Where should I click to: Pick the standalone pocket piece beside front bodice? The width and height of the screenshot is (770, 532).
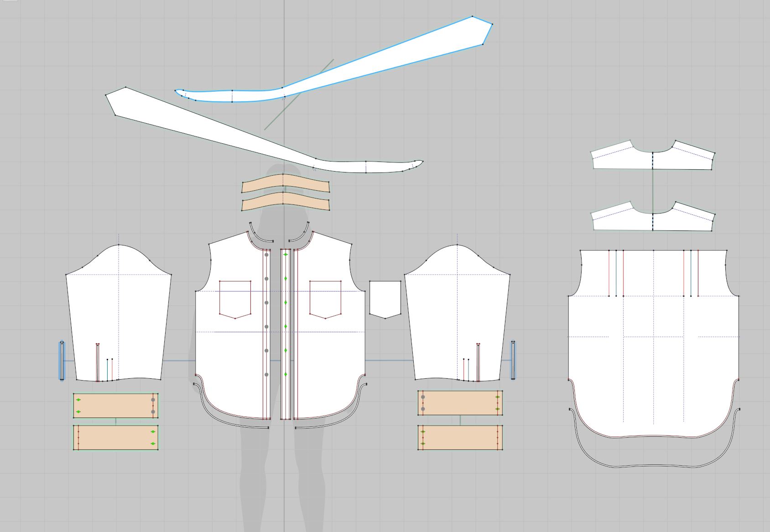click(x=385, y=297)
